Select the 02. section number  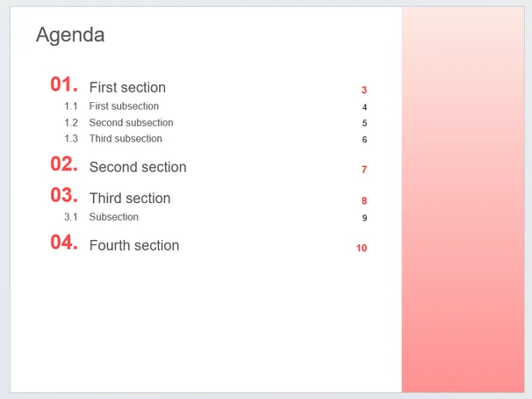[64, 164]
